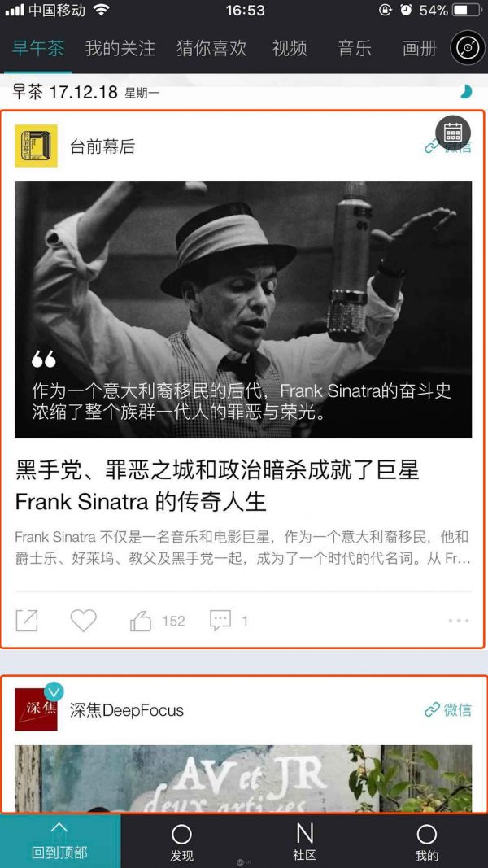Open the 画册 tab
The height and width of the screenshot is (868, 488).
pos(420,48)
